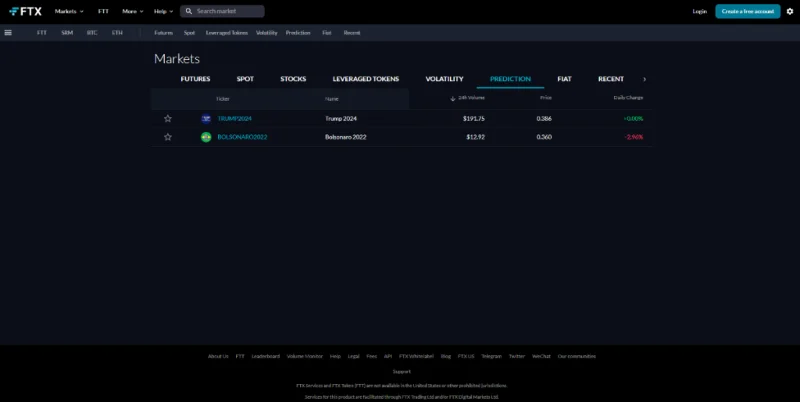Open the BOLSONARO2022 ticker link
Image resolution: width=800 pixels, height=402 pixels.
point(242,137)
